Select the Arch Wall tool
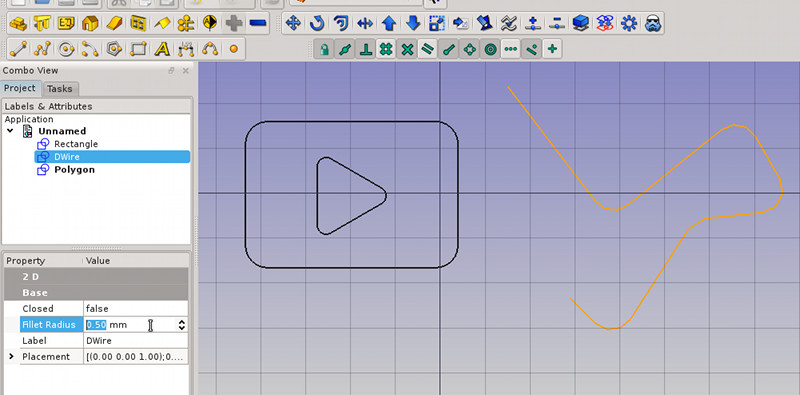Viewport: 800px width, 395px height. click(x=18, y=23)
